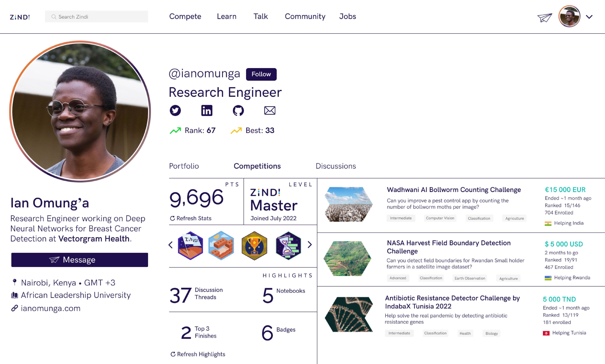The width and height of the screenshot is (605, 364).
Task: Click Refresh Stats
Action: (191, 218)
